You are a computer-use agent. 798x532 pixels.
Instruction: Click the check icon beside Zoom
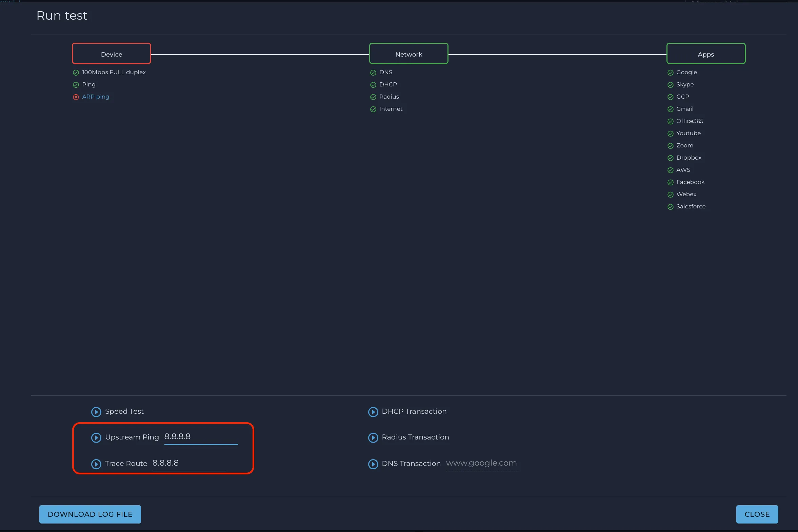[671, 146]
